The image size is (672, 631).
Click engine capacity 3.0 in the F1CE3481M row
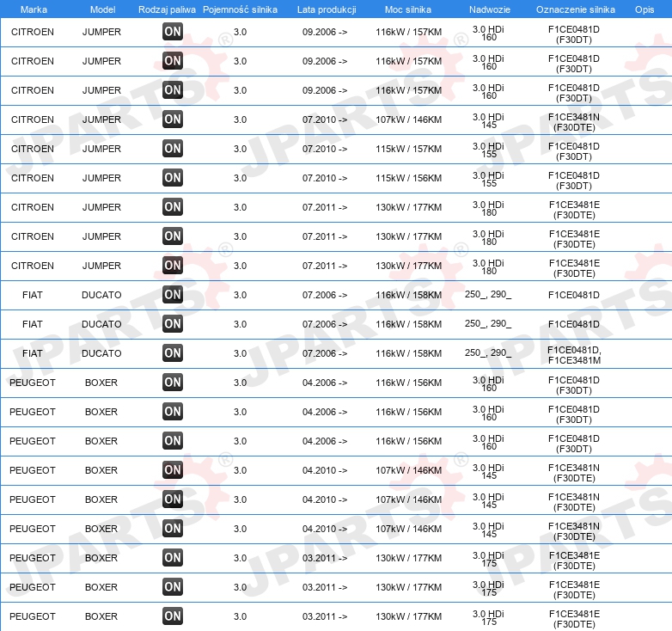pos(240,353)
